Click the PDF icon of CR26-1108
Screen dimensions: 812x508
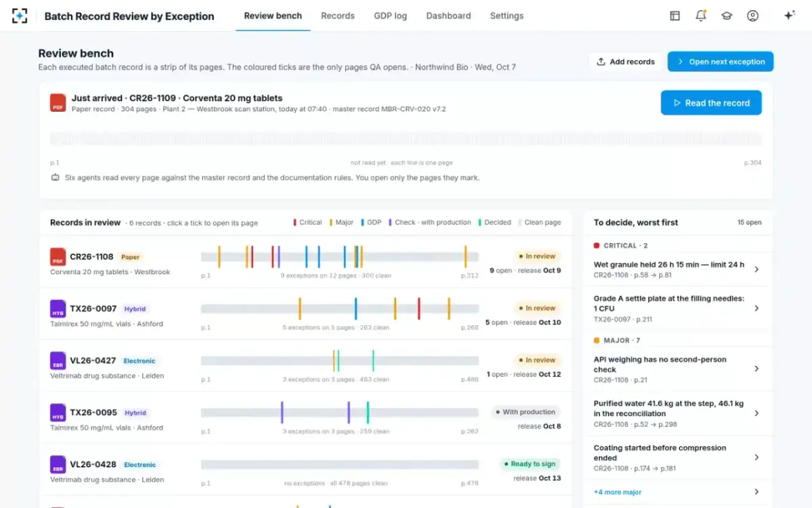58,257
